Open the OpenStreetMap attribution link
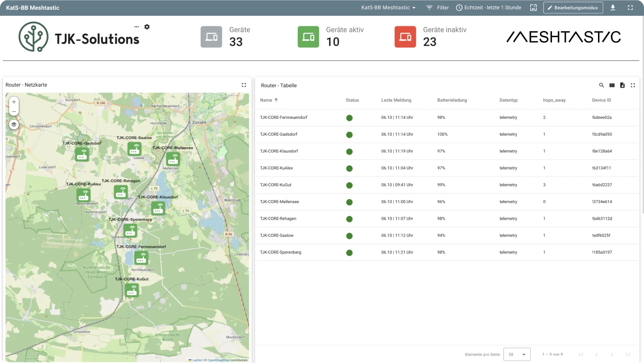This screenshot has height=363, width=644. [x=218, y=360]
